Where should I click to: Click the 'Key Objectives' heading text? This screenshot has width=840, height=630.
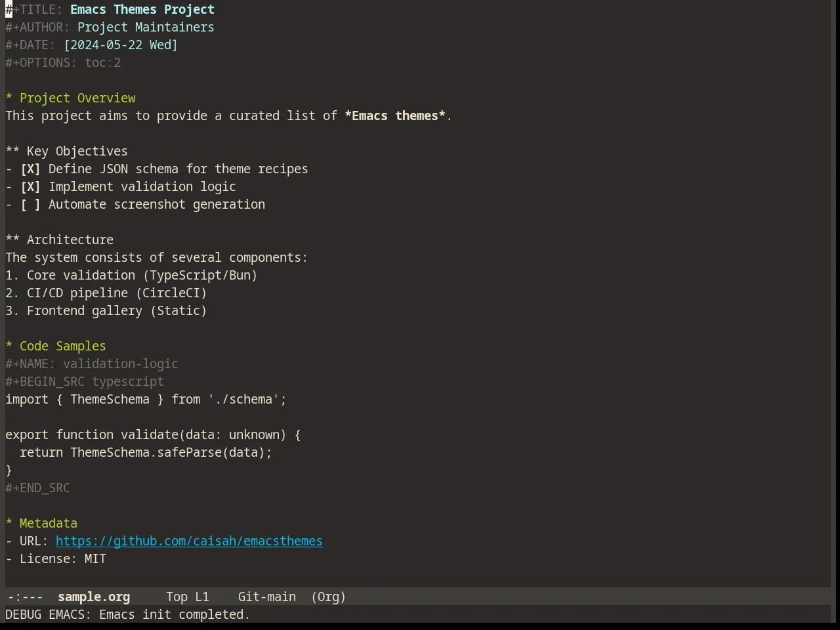(x=77, y=151)
